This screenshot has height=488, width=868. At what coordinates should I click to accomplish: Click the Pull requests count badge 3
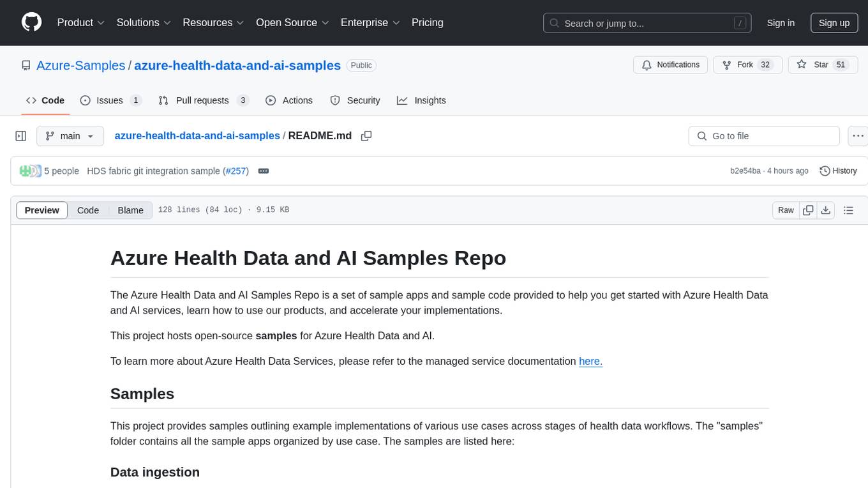click(243, 100)
